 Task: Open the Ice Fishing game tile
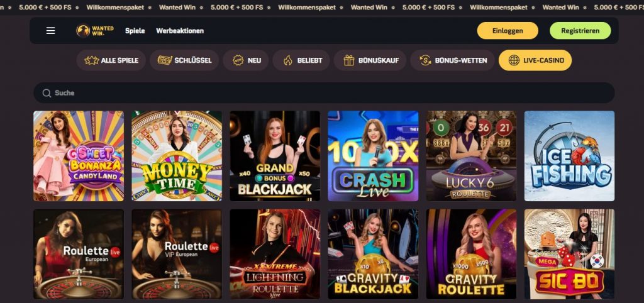pos(569,156)
